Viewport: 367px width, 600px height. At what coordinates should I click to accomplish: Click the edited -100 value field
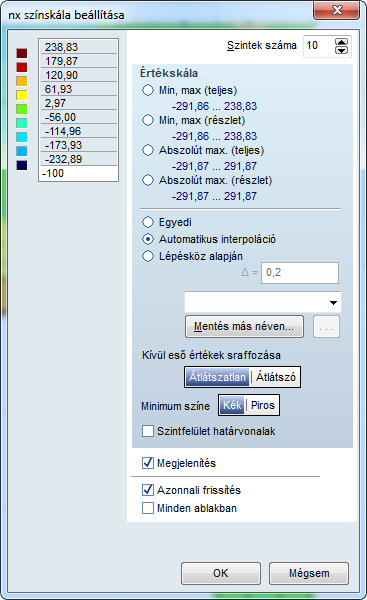pos(78,173)
